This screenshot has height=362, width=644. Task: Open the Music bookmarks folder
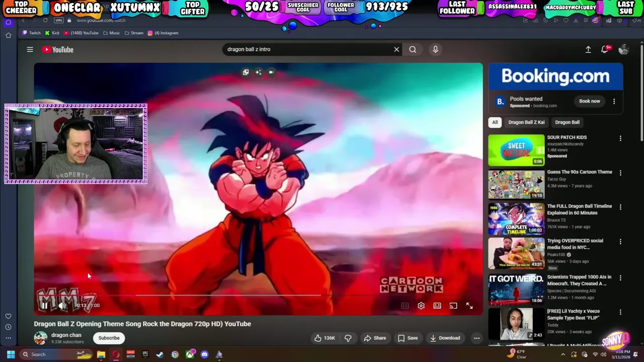(112, 33)
